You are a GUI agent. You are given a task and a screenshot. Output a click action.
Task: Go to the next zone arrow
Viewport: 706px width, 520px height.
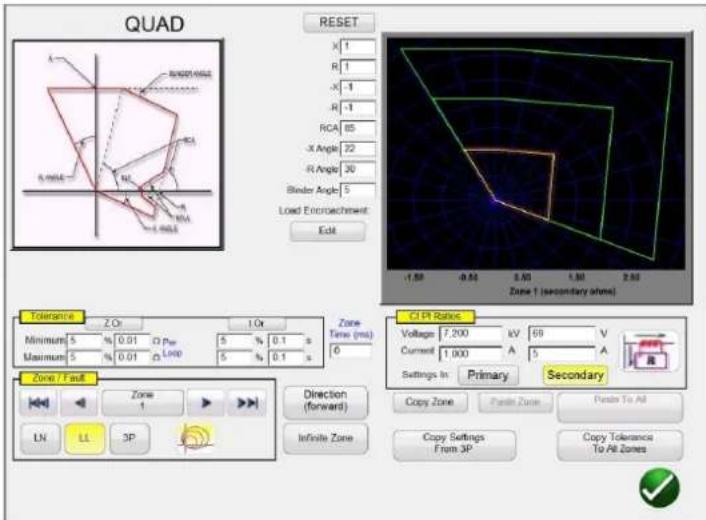[205, 402]
